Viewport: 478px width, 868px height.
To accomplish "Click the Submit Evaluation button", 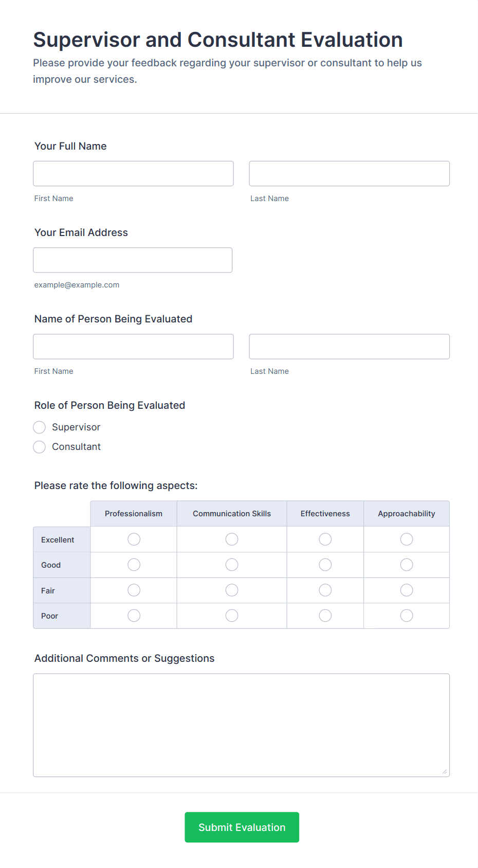I will coord(242,827).
